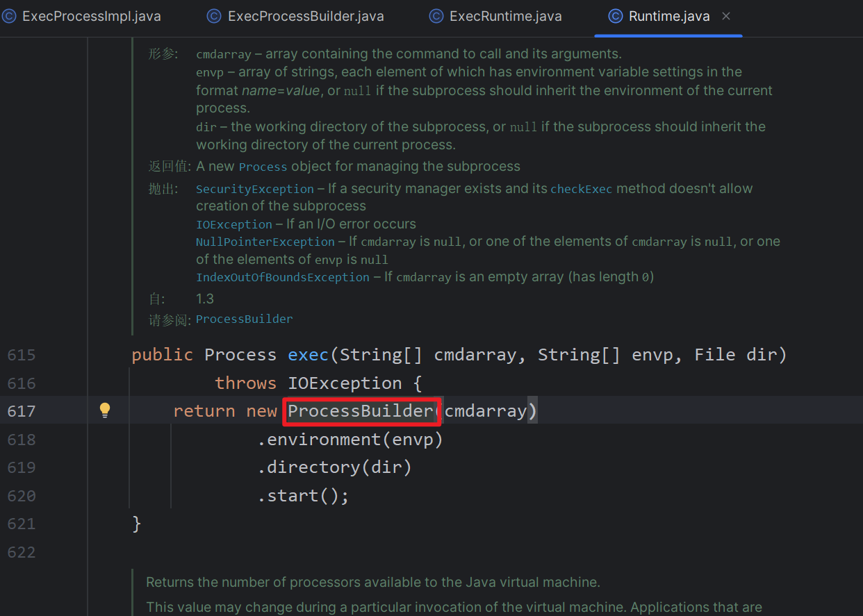Click line number 615 in gutter
Screen dimensions: 863x616
pos(21,355)
